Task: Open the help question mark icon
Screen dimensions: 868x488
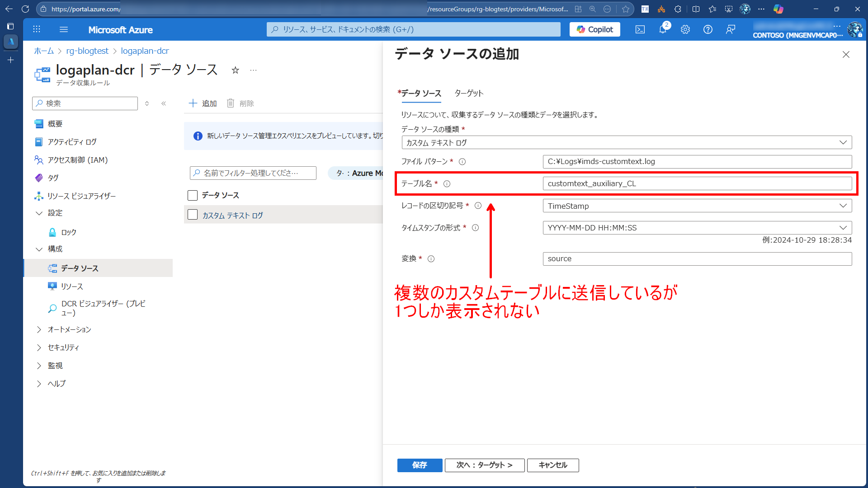Action: click(708, 30)
